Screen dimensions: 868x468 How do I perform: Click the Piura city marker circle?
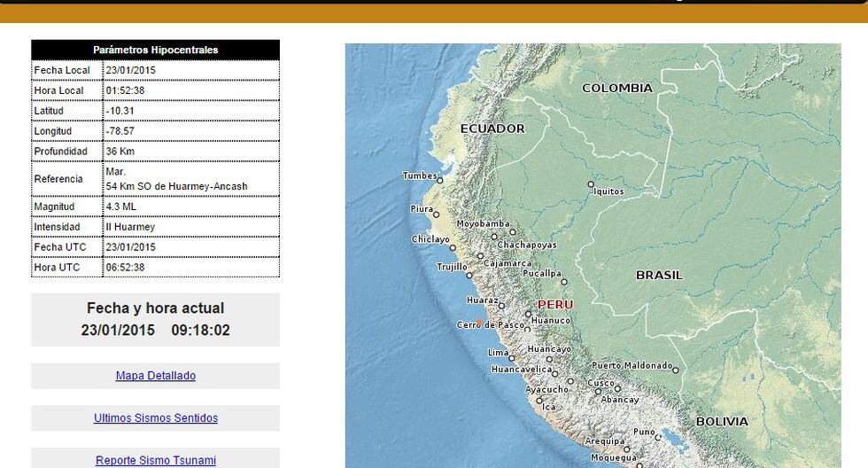tap(436, 214)
